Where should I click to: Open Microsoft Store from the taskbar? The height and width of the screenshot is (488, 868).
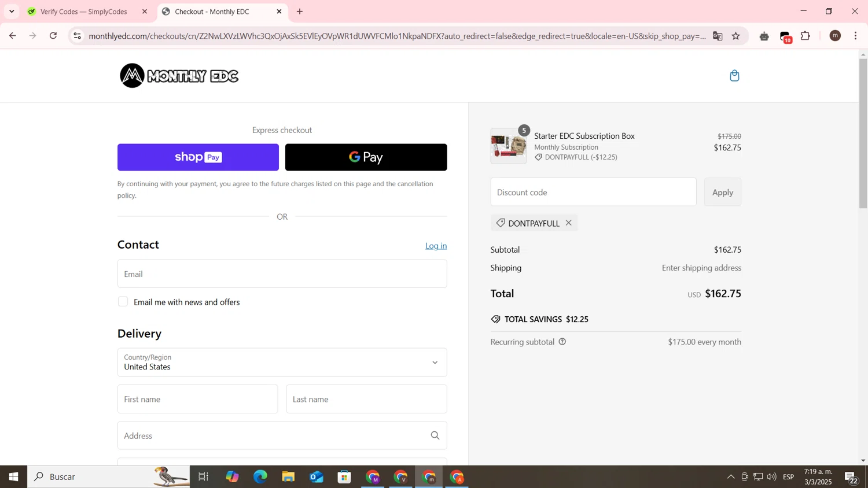coord(345,477)
